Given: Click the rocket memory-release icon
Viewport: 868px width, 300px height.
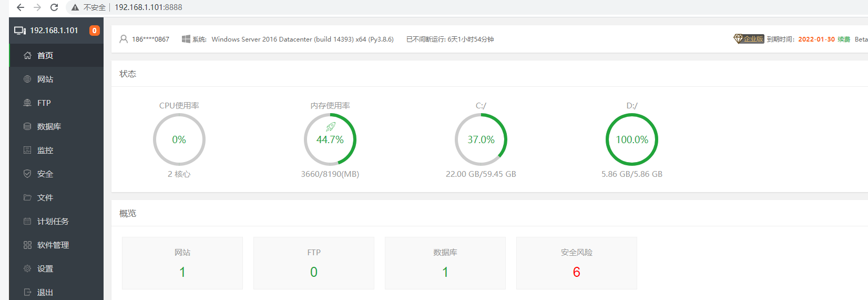Looking at the screenshot, I should tap(330, 127).
